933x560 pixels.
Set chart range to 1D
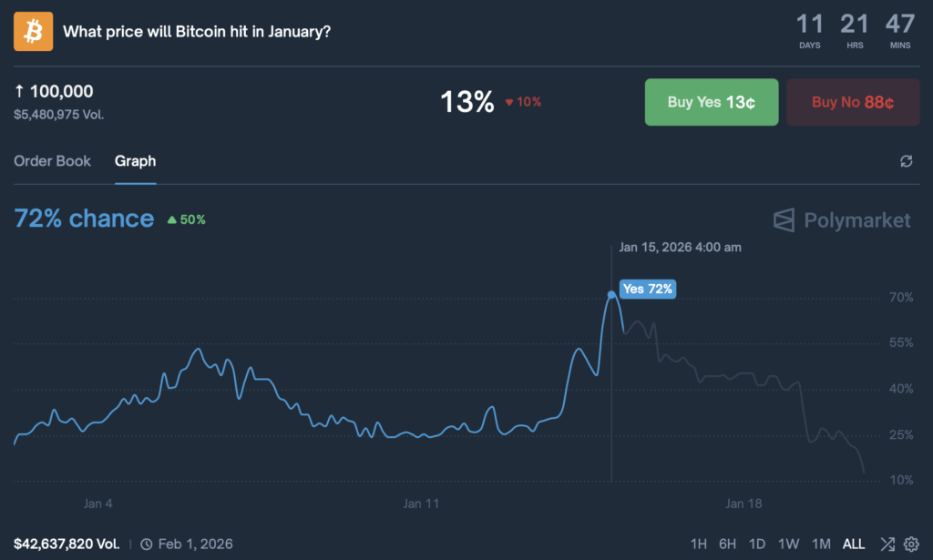[757, 545]
